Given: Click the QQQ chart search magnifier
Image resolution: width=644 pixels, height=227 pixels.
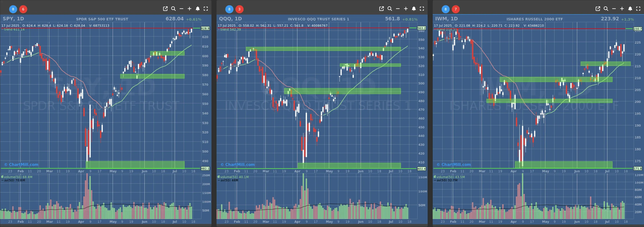Looking at the screenshot, I should (390, 9).
